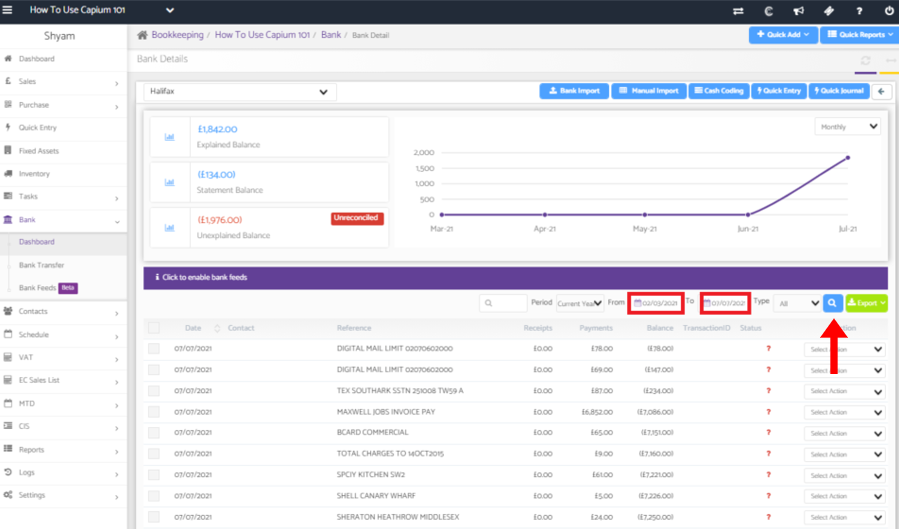This screenshot has width=899, height=529.
Task: Click the Capium C logo icon
Action: (x=768, y=11)
